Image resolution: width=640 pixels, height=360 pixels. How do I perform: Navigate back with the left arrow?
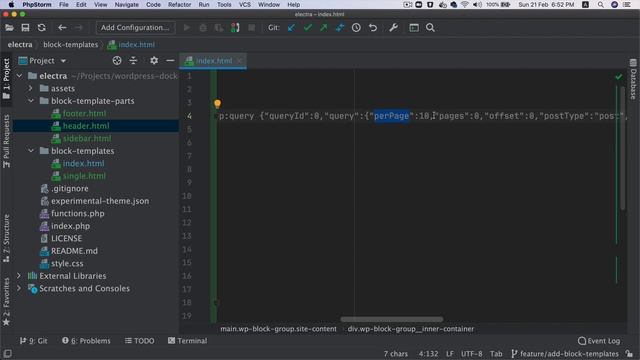[62, 28]
